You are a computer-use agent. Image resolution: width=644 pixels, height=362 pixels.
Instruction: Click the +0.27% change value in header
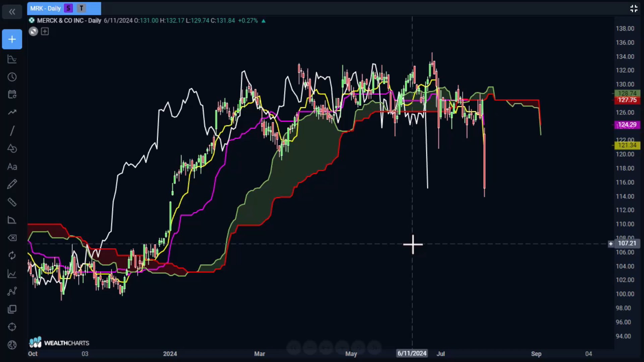(248, 20)
